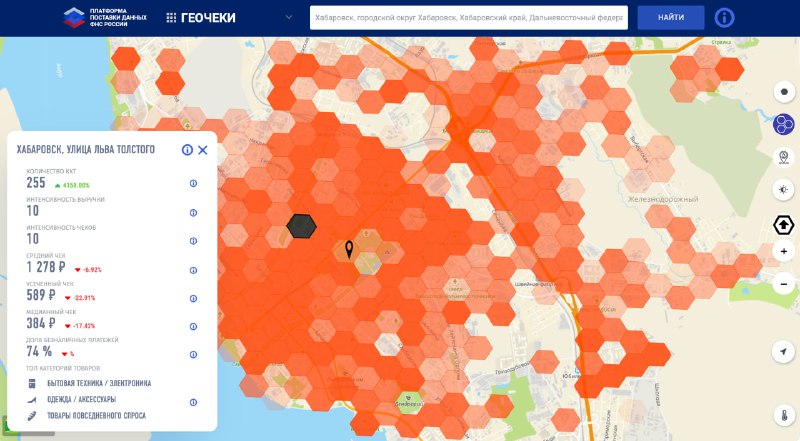Viewport: 800px width, 441px height.
Task: Close the Улица Льва Толстого panel
Action: tap(203, 150)
